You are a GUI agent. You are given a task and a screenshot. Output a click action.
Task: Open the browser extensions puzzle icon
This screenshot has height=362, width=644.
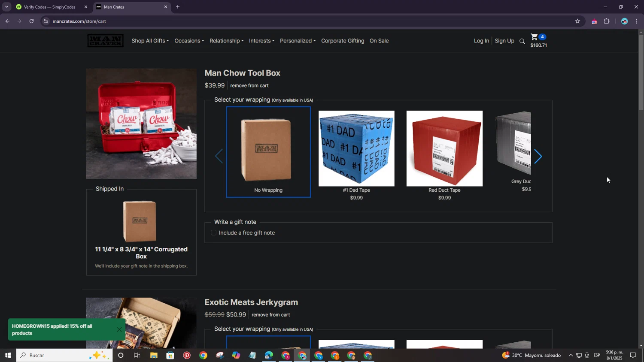click(x=607, y=21)
